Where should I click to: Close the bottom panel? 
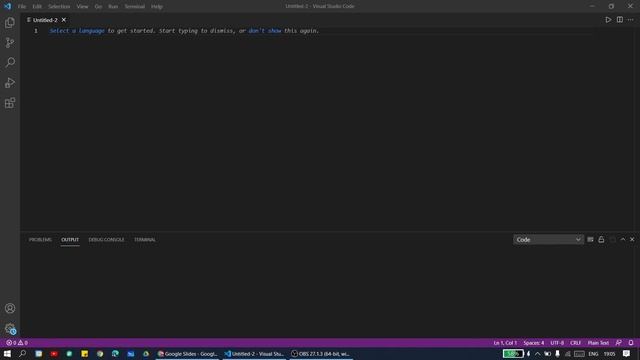(x=632, y=240)
